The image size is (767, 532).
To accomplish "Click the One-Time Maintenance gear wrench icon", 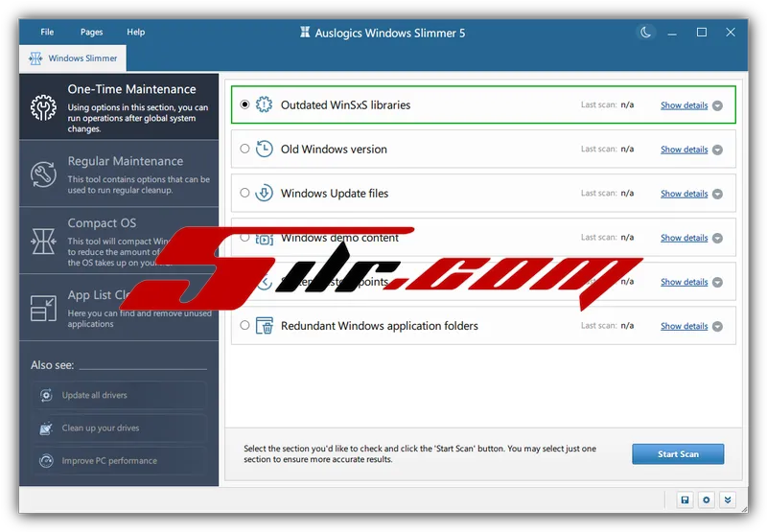I will click(43, 107).
